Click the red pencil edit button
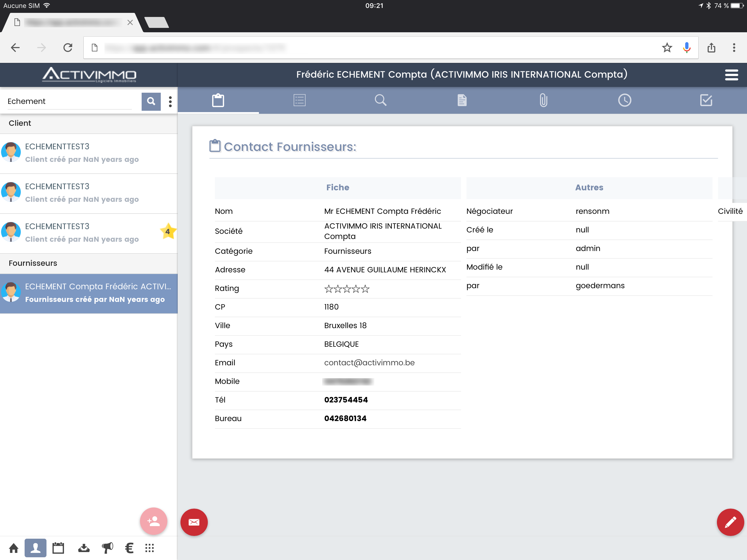 click(x=730, y=522)
